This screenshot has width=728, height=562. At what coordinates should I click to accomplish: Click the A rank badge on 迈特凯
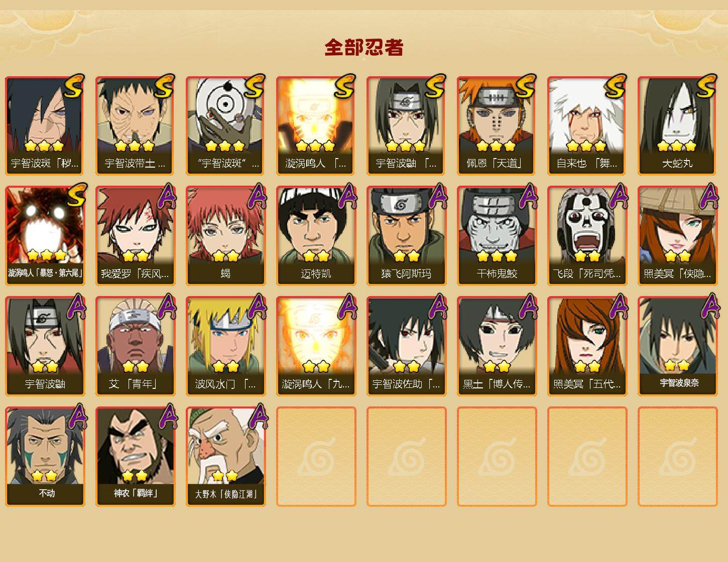coord(347,196)
